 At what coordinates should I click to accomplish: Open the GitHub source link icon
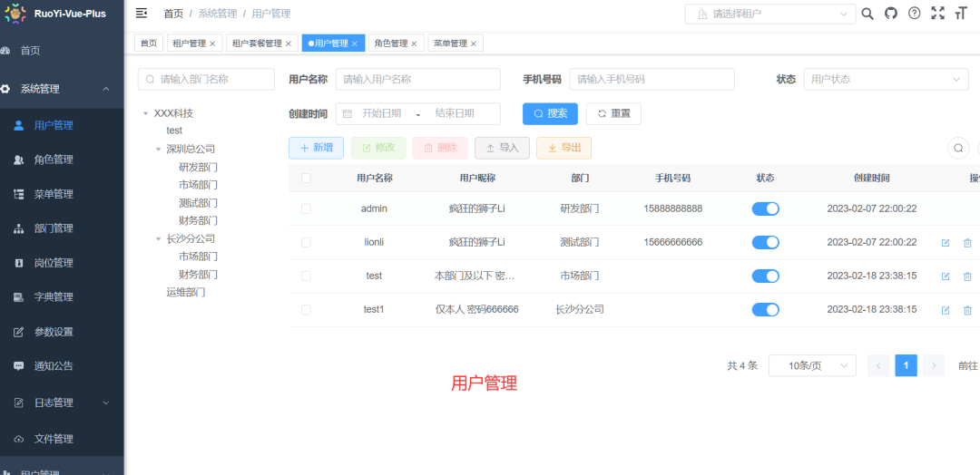tap(891, 14)
